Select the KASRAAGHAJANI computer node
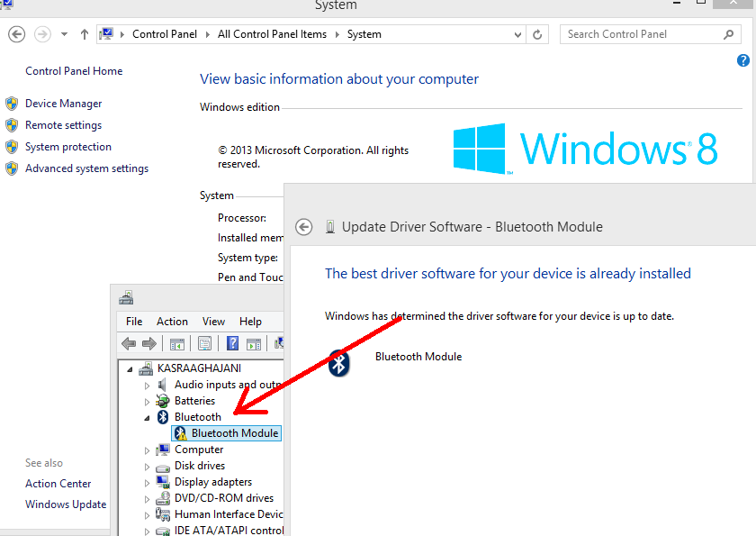Screen dimensions: 756x536 (199, 368)
